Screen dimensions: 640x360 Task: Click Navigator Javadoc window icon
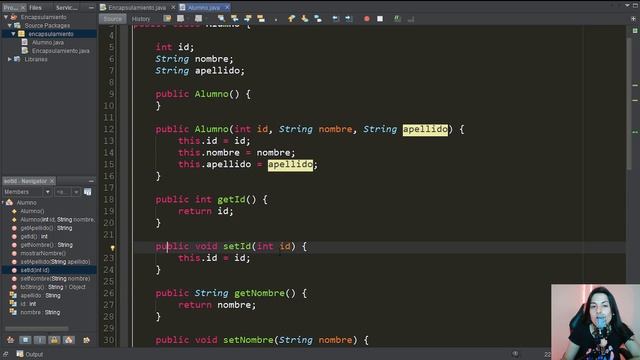[87, 192]
